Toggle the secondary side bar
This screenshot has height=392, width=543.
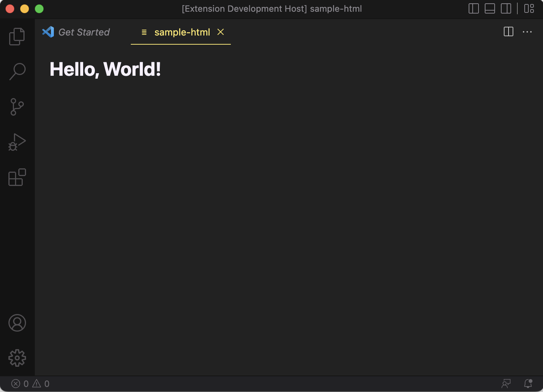pos(506,8)
